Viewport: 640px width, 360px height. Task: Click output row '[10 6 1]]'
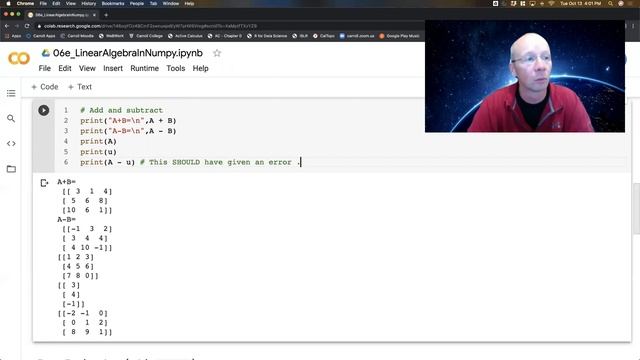[87, 210]
